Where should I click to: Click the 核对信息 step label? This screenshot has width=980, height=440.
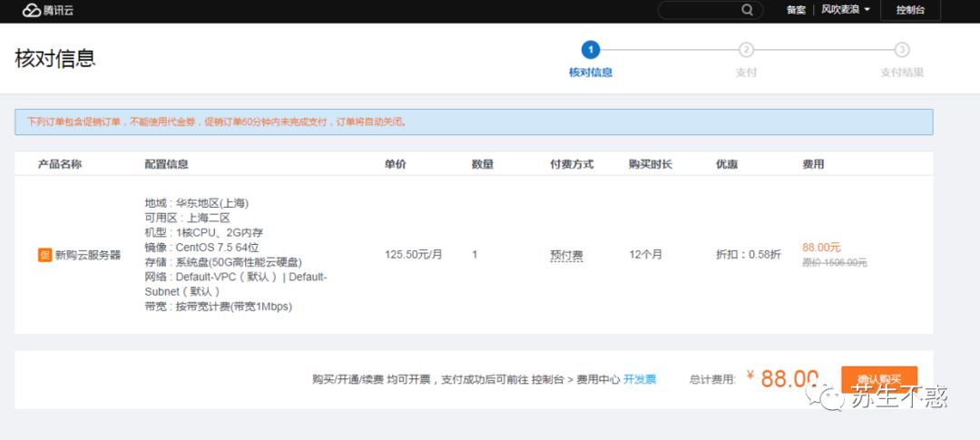(590, 73)
